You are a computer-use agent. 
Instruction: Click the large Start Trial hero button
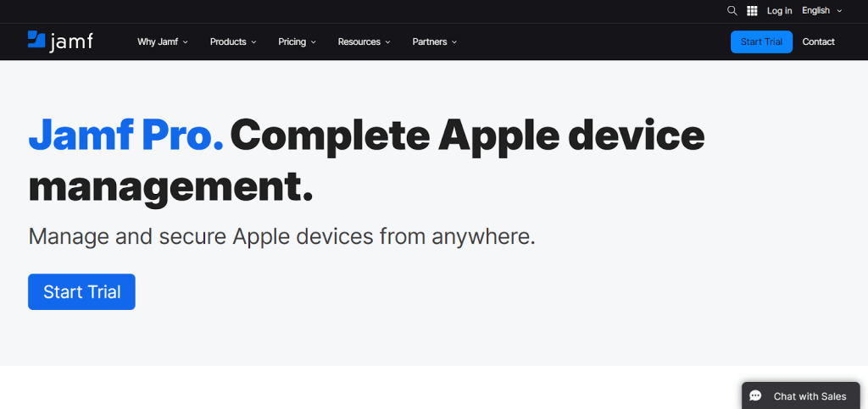81,292
